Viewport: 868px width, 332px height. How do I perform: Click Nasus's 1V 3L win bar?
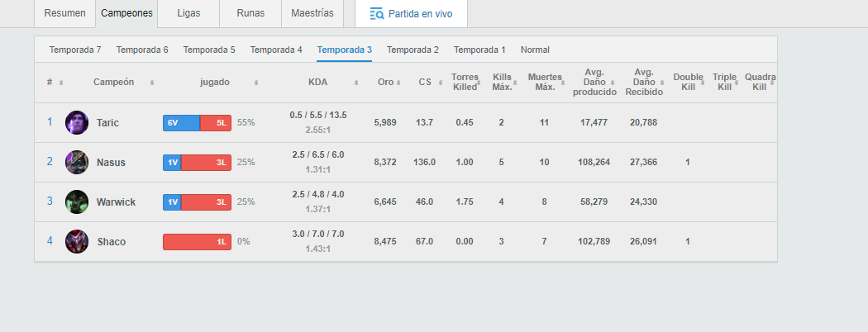pyautogui.click(x=197, y=163)
